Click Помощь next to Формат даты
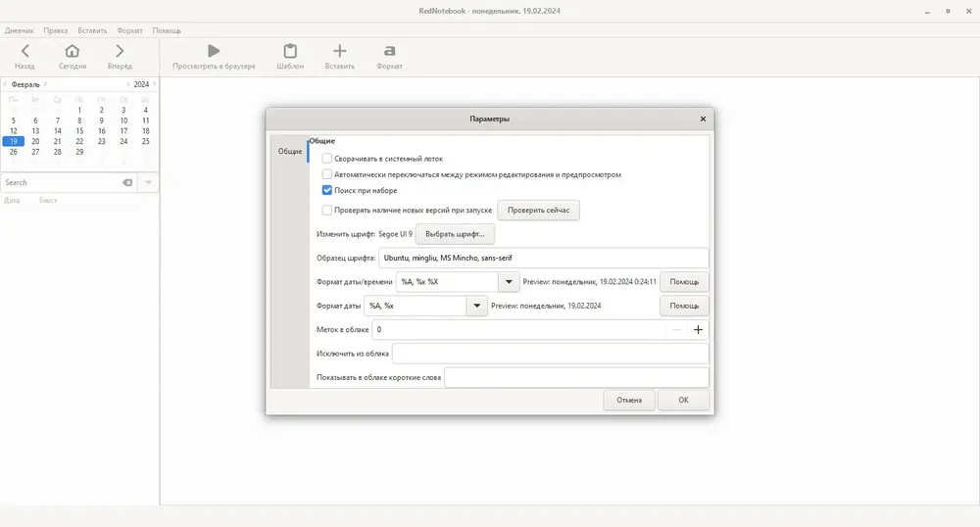This screenshot has height=527, width=980. 684,306
